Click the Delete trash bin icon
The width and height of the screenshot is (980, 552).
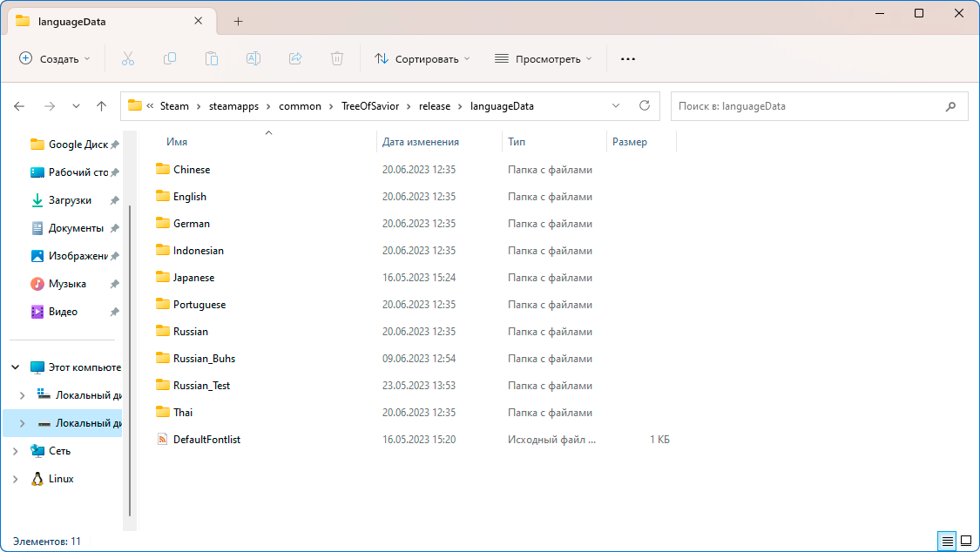click(x=337, y=58)
